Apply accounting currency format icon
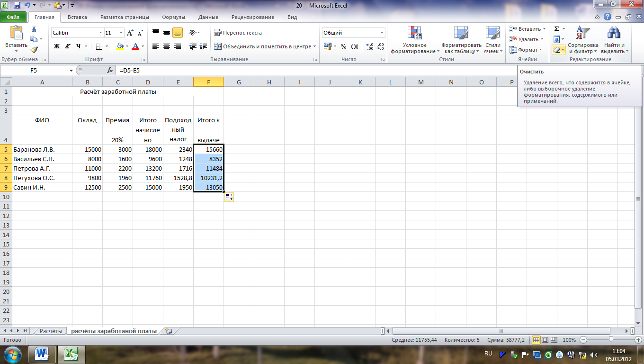Image resolution: width=644 pixels, height=364 pixels. (x=328, y=46)
